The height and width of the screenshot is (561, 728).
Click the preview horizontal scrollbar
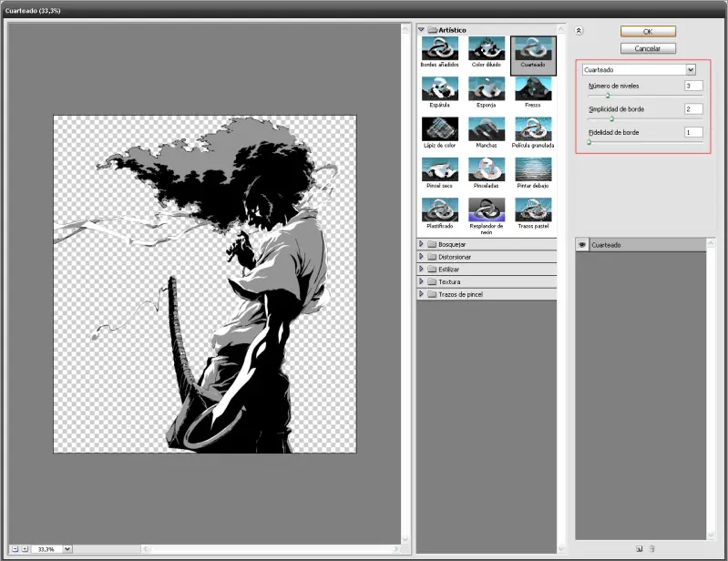[x=272, y=549]
